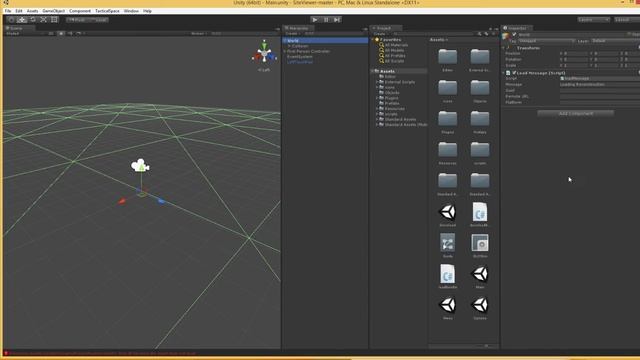Screen dimensions: 640x360
Task: Toggle scene lighting in Scene view toolbar
Action: 61,33
